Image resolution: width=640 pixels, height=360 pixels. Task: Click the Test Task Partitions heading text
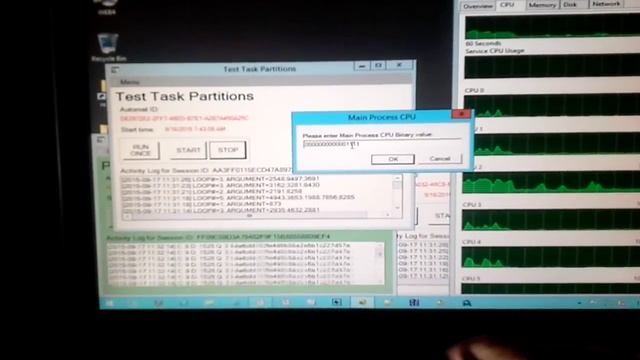click(x=184, y=96)
